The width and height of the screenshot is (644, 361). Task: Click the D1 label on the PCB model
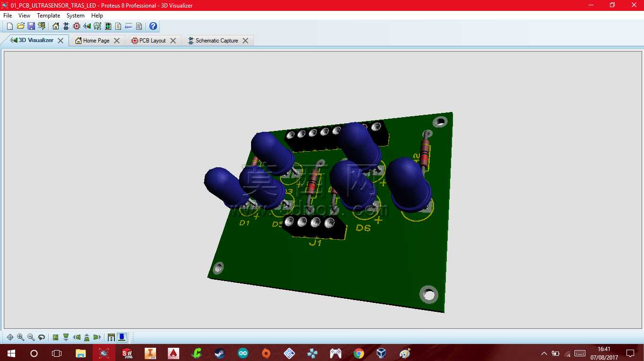244,223
